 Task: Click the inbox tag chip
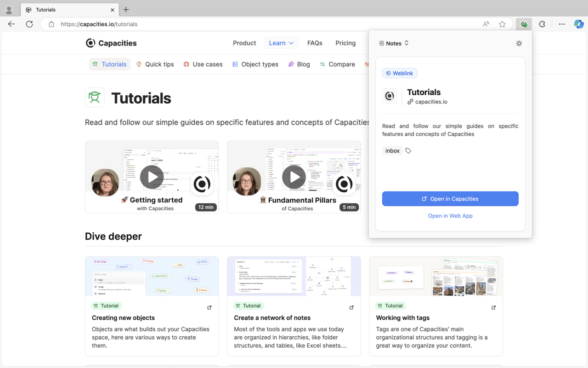[x=392, y=151]
